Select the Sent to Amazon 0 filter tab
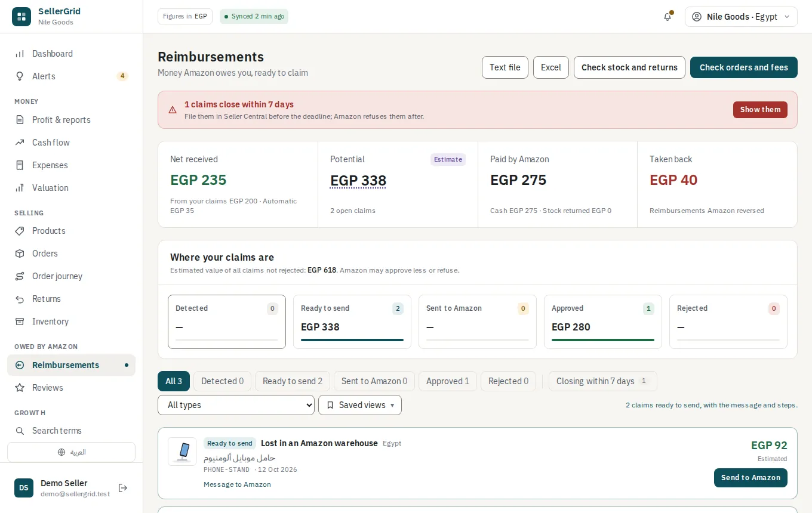The width and height of the screenshot is (812, 513). (x=374, y=381)
